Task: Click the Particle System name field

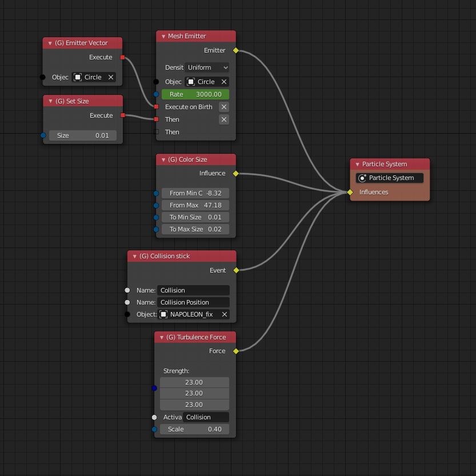Action: coord(390,178)
